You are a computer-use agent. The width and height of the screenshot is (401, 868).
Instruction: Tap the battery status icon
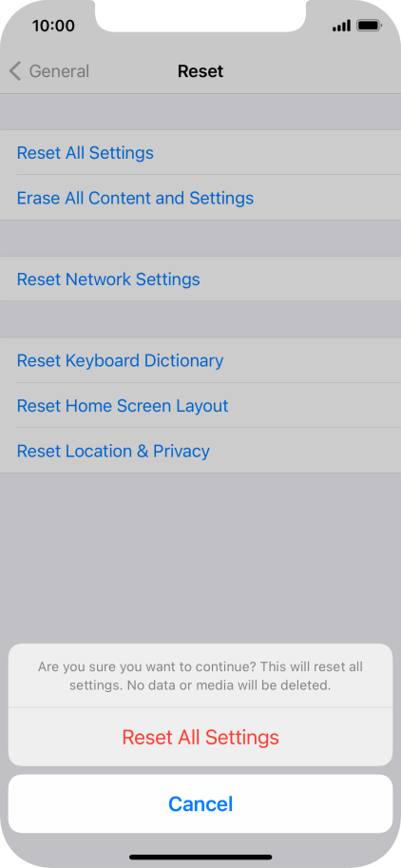coord(369,26)
